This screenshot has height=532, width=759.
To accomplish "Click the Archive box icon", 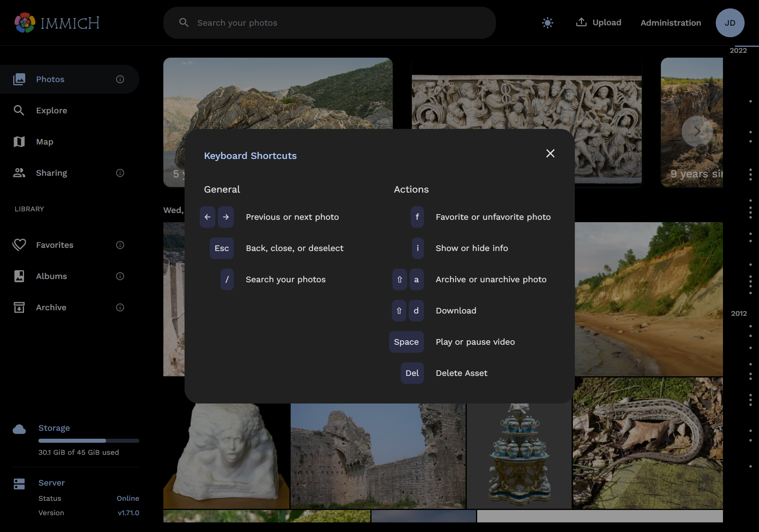I will [19, 307].
